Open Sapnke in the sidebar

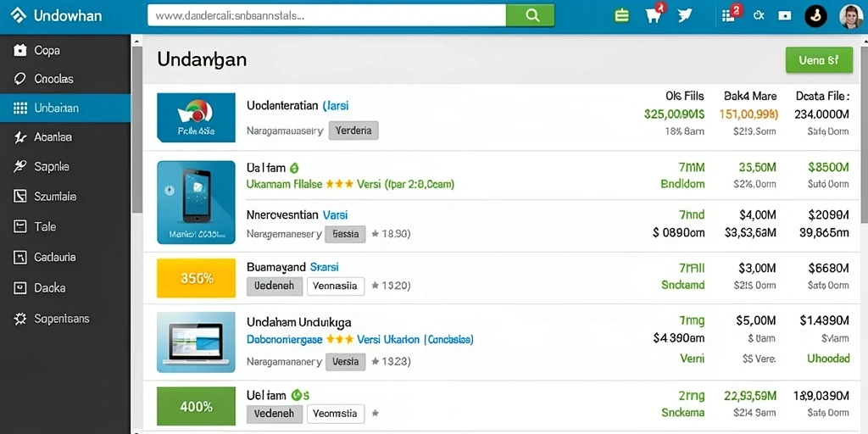tap(65, 166)
